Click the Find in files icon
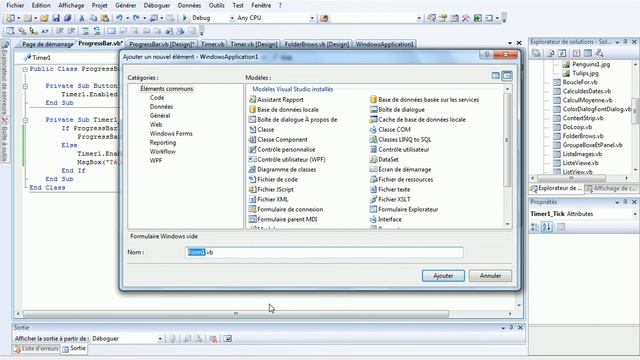The image size is (640, 360). point(324,18)
